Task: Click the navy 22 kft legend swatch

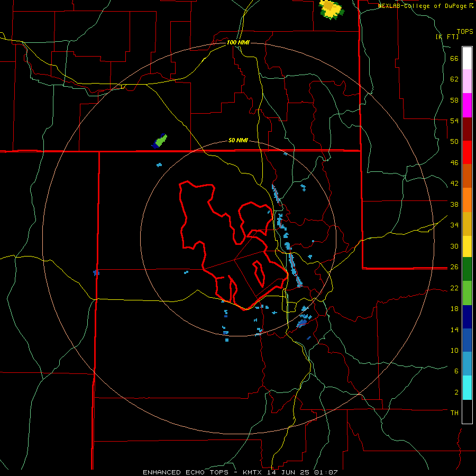Action: coord(467,317)
